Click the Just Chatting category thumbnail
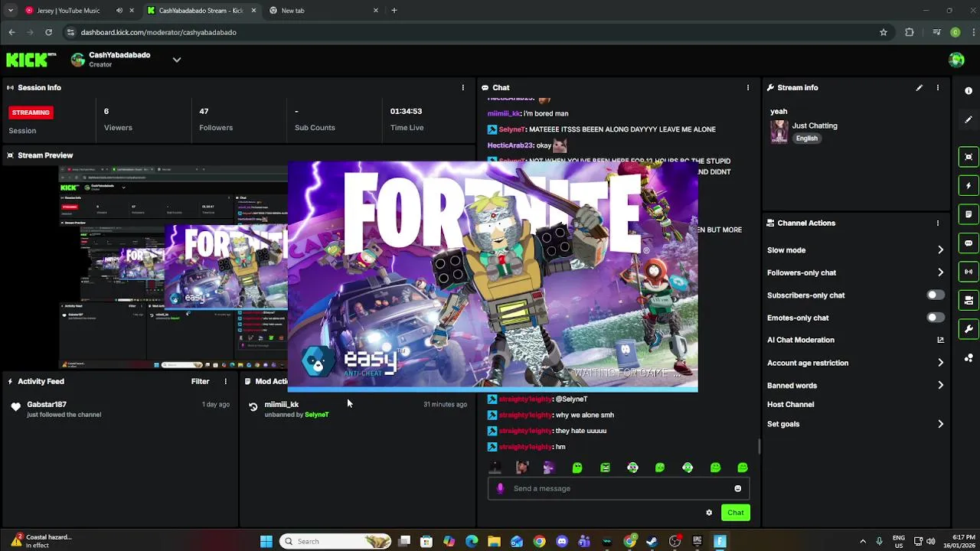Viewport: 980px width, 551px height. 779,132
